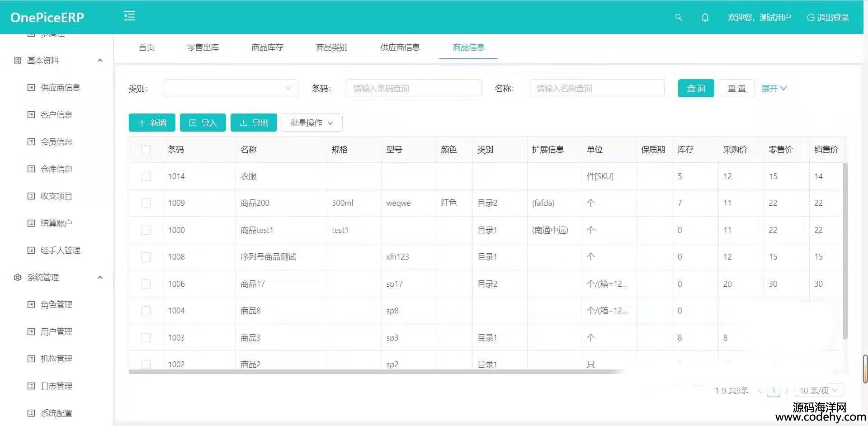This screenshot has height=426, width=868.
Task: Open the 类别 category dropdown
Action: [231, 88]
